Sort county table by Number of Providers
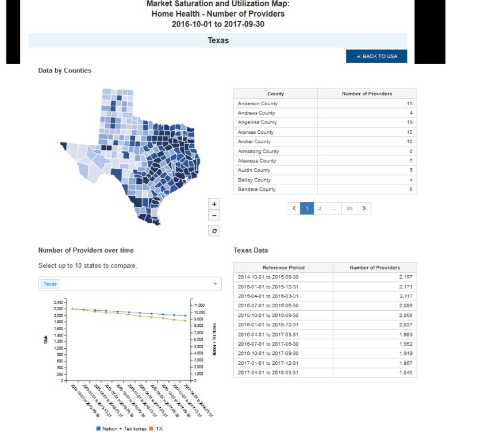The image size is (480, 448). (x=367, y=94)
